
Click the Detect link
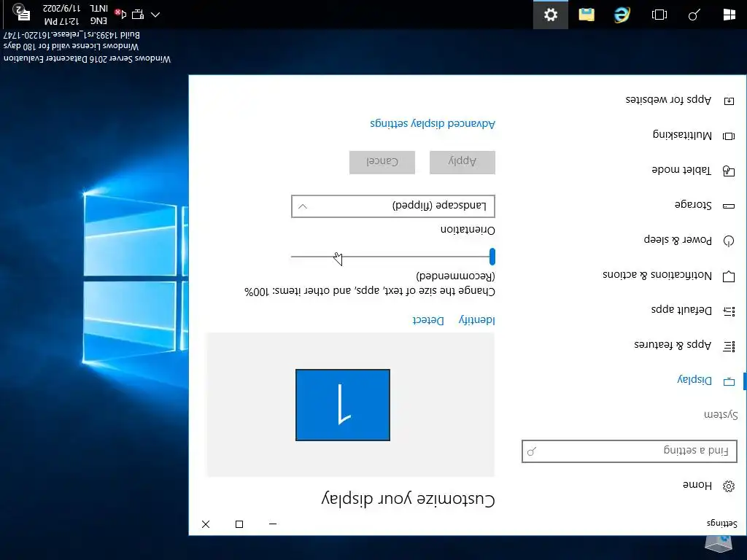[427, 320]
